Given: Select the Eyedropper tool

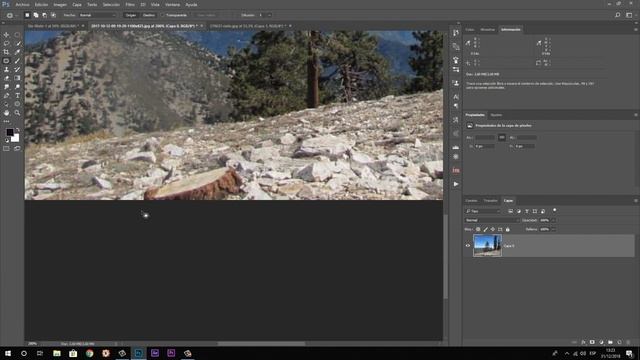Looking at the screenshot, I should coord(17,52).
